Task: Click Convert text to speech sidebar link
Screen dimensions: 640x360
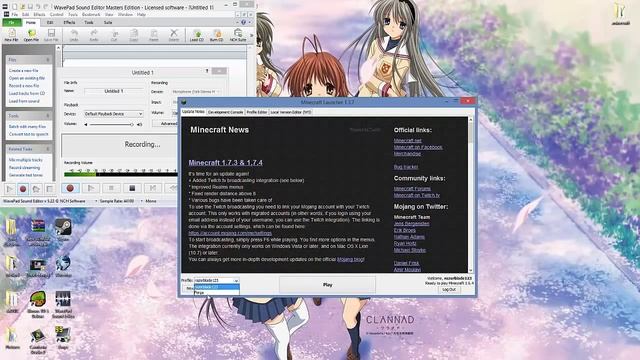Action: pyautogui.click(x=29, y=134)
